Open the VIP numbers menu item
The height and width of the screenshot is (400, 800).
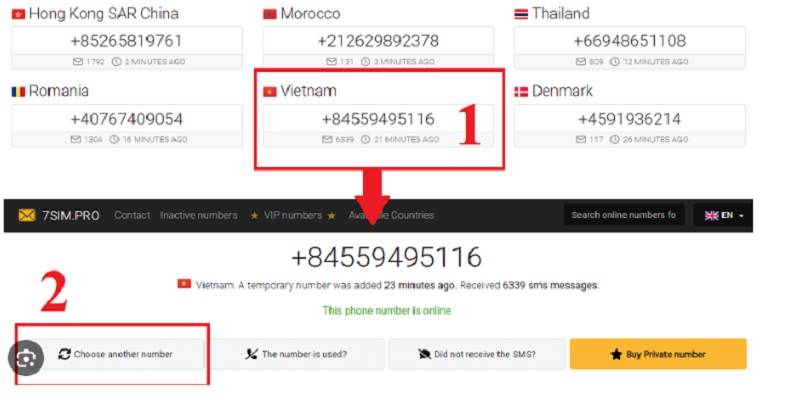tap(293, 215)
